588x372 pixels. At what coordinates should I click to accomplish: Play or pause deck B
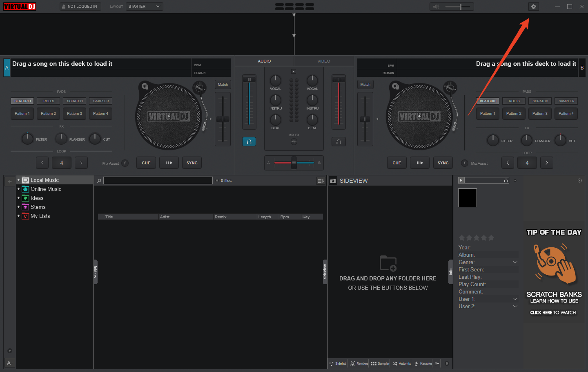(420, 163)
